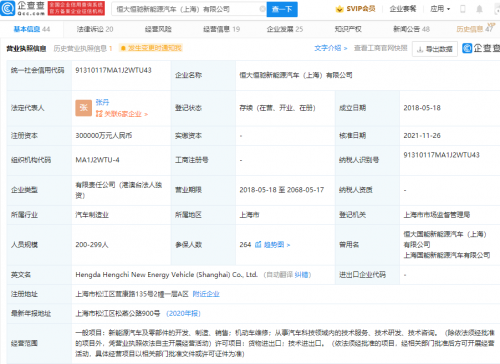Clear the search box with the X icon
Screen dimensions: 500x364
click(262, 9)
